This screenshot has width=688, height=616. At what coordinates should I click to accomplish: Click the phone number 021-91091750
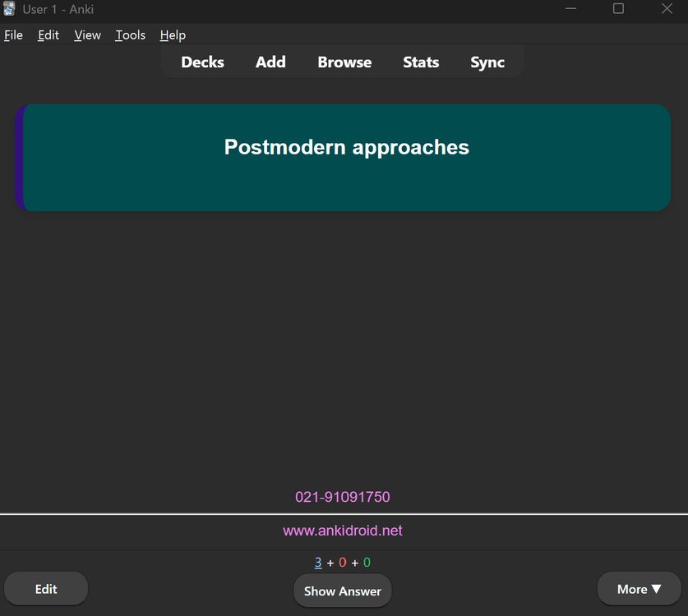(343, 497)
